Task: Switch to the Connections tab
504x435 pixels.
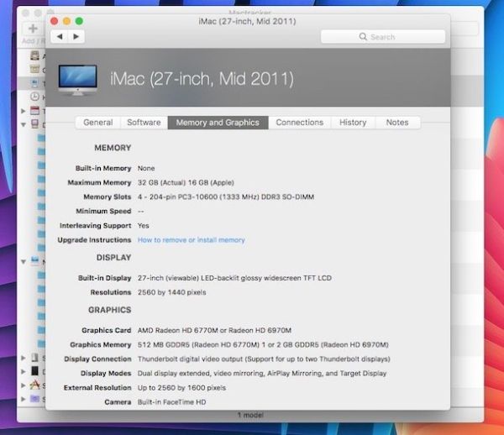Action: point(299,123)
